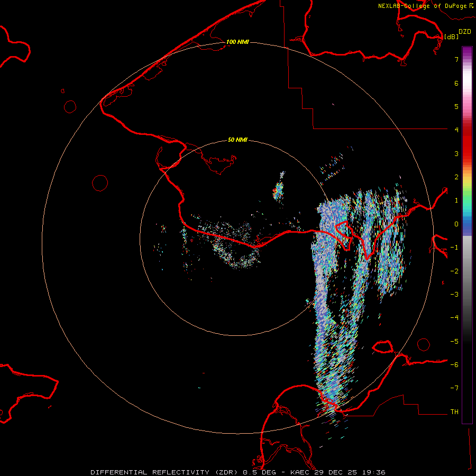Click the [dB] unit label

pyautogui.click(x=451, y=36)
